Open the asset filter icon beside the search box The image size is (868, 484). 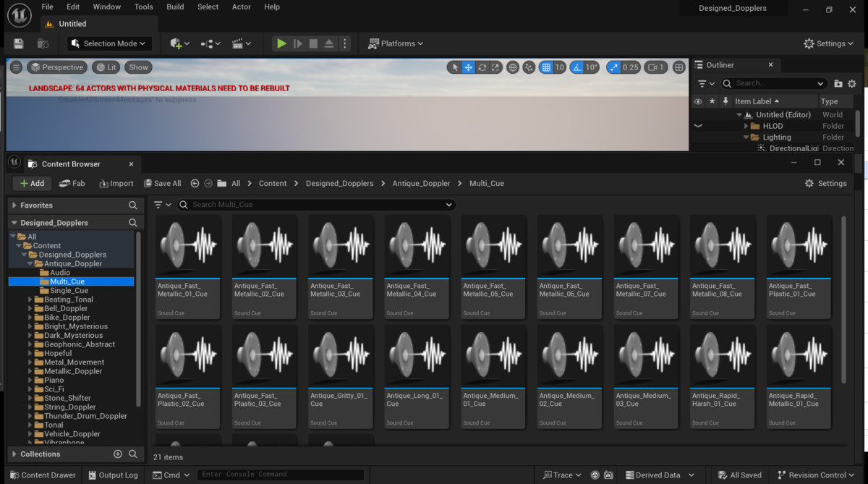point(162,205)
